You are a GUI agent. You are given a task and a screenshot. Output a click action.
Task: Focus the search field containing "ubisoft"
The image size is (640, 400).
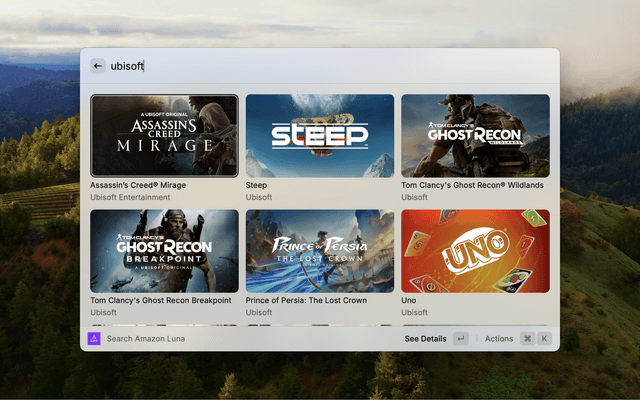point(300,66)
